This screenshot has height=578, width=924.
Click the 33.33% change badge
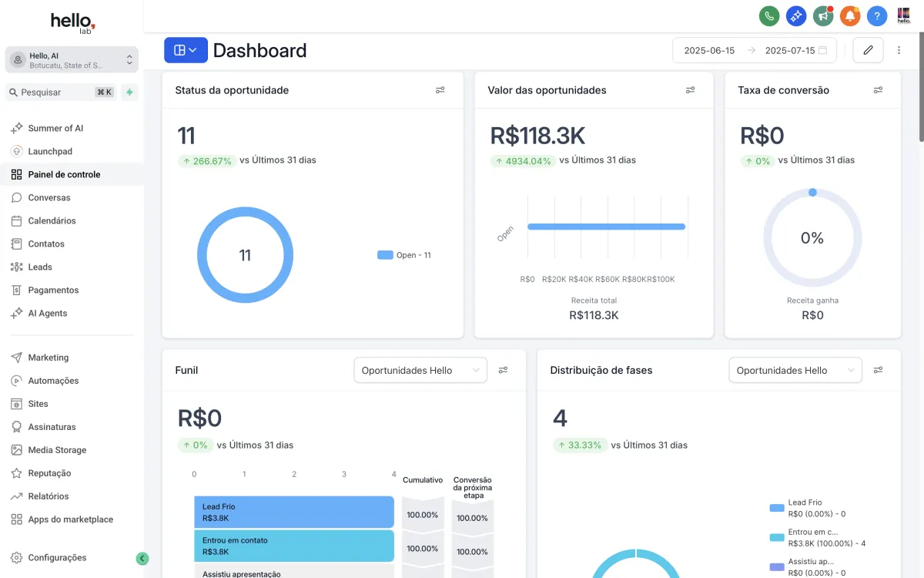579,445
